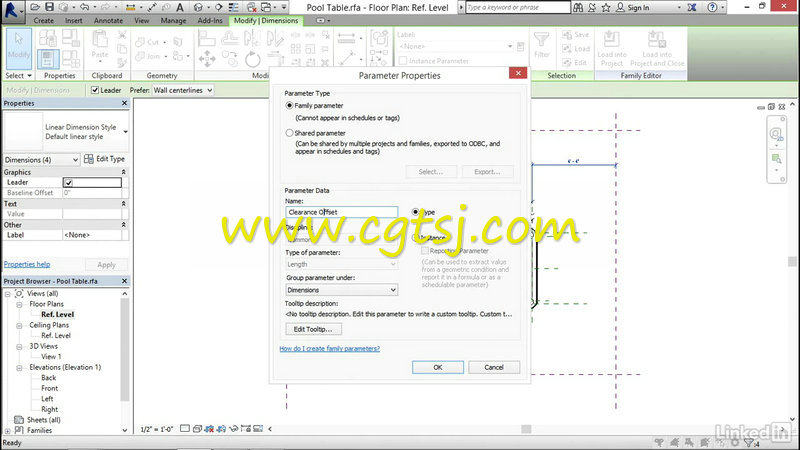Image resolution: width=800 pixels, height=450 pixels.
Task: Open the Group parameter under Dimensions dropdown
Action: (x=341, y=290)
